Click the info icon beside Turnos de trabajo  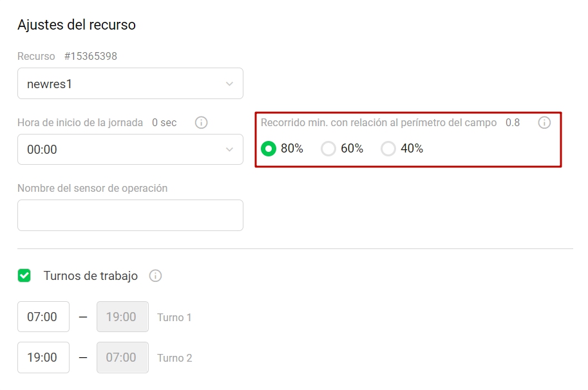point(155,275)
